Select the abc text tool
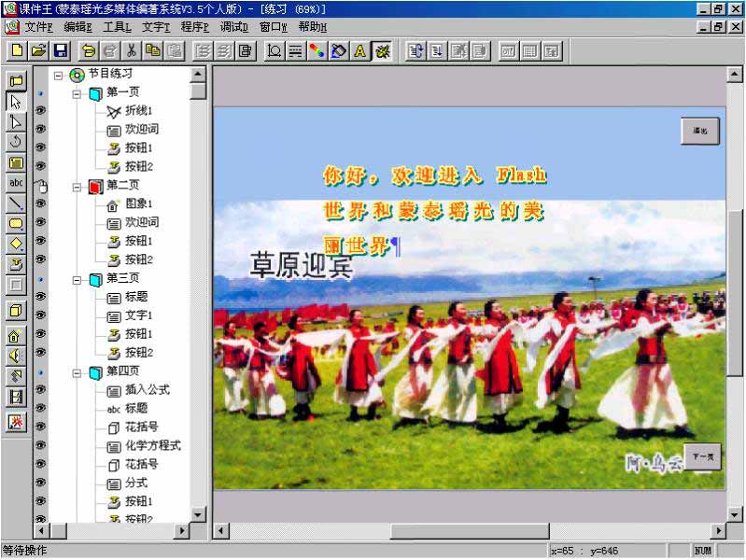 click(16, 183)
